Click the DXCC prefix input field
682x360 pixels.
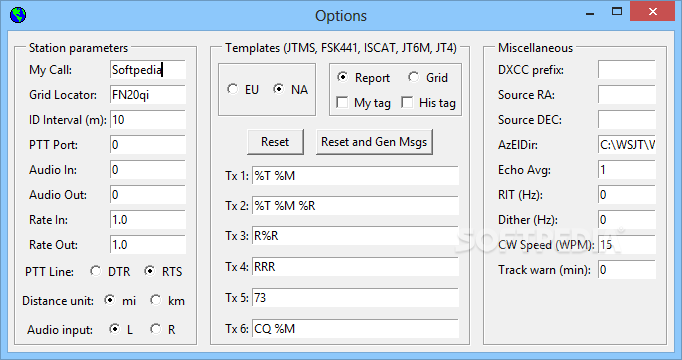pyautogui.click(x=627, y=70)
